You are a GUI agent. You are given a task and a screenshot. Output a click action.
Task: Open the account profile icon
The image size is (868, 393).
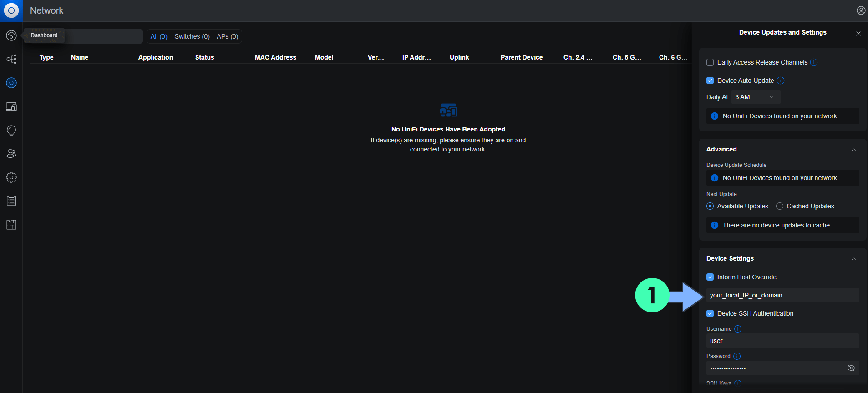(861, 10)
